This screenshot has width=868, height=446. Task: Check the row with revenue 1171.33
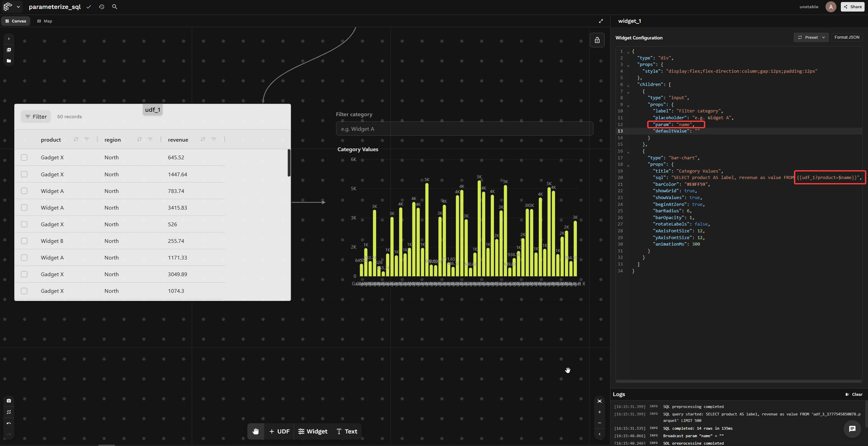24,257
